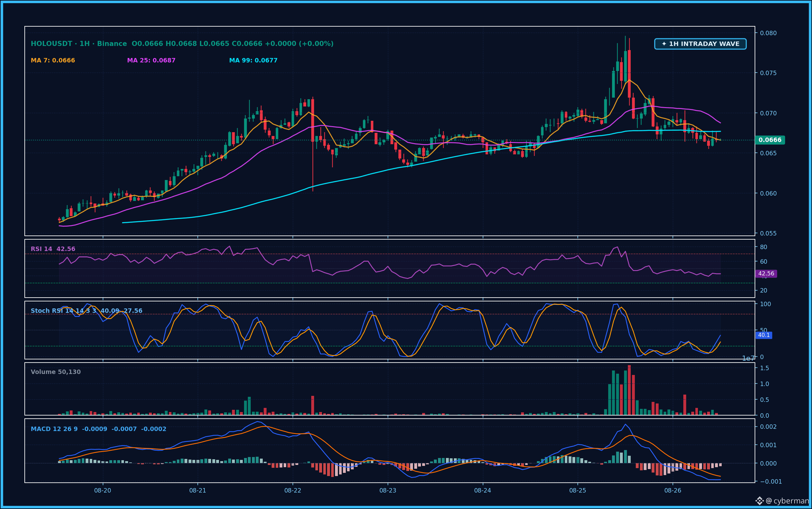This screenshot has height=509, width=812.
Task: Click the 0.080 price axis label
Action: [x=769, y=33]
